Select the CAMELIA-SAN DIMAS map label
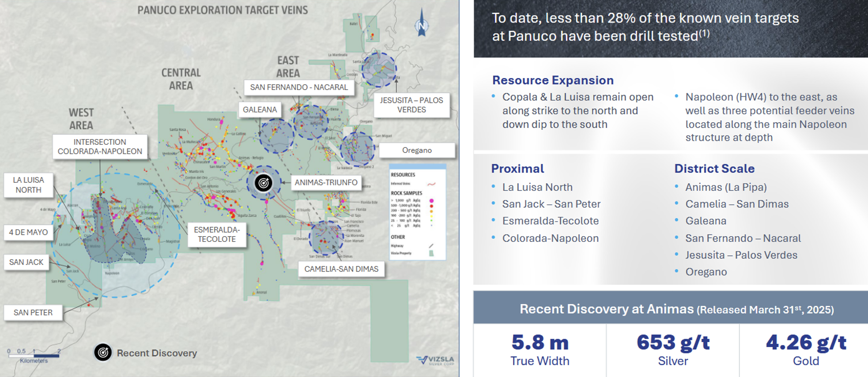 (341, 269)
